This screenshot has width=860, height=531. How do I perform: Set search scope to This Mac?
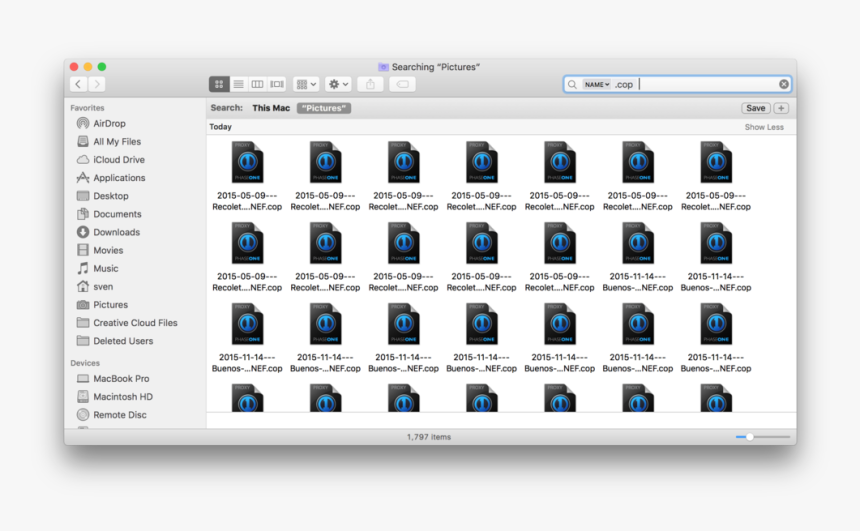point(271,108)
